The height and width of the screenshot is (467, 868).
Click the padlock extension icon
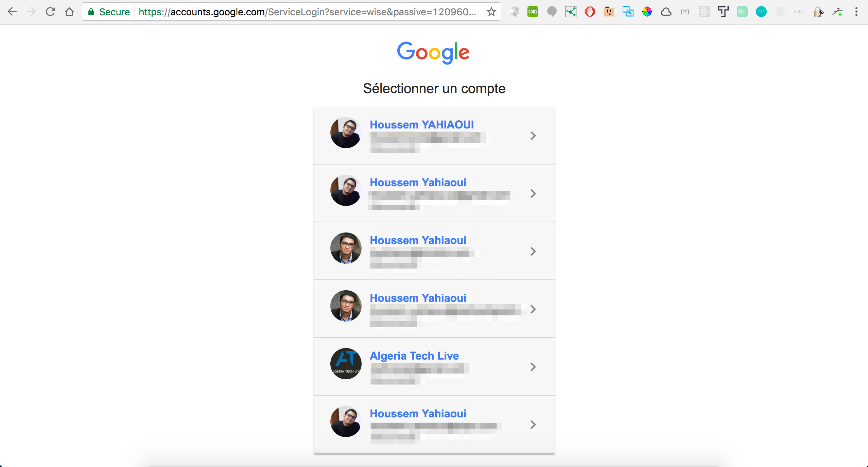pos(818,12)
